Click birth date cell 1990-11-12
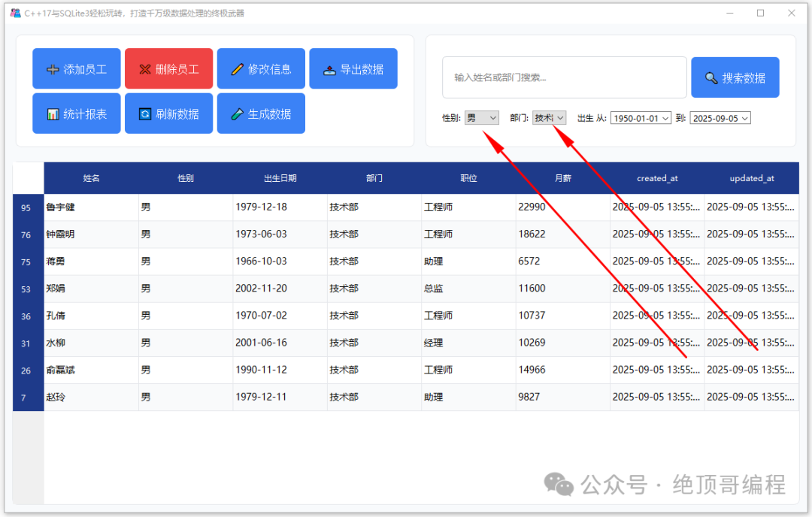This screenshot has height=517, width=812. (280, 370)
